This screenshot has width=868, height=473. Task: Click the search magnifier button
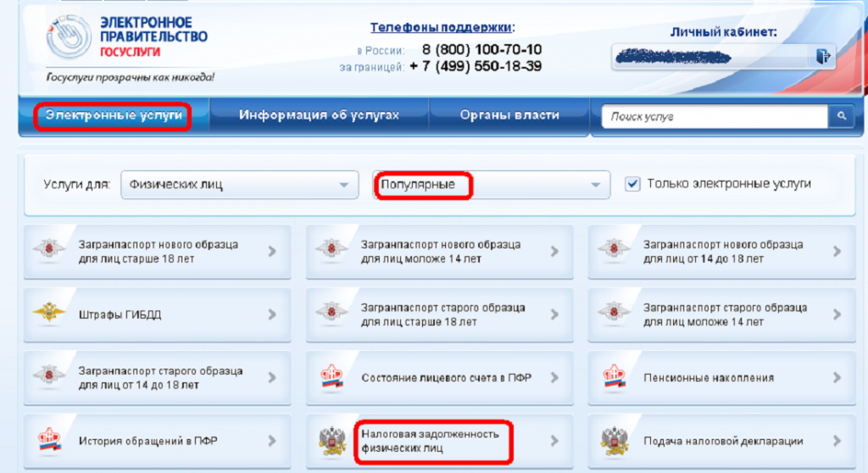[842, 116]
